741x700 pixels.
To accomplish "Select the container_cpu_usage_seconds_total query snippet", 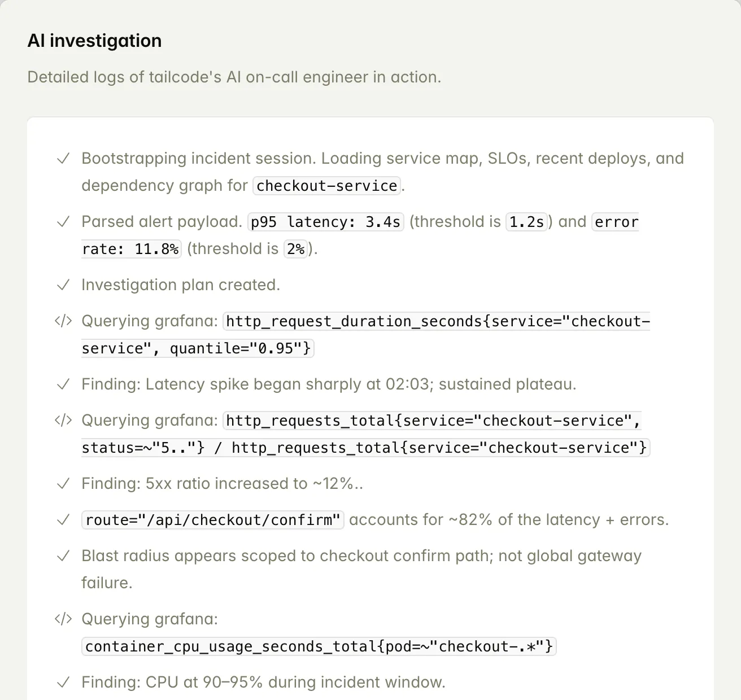I will pyautogui.click(x=320, y=646).
